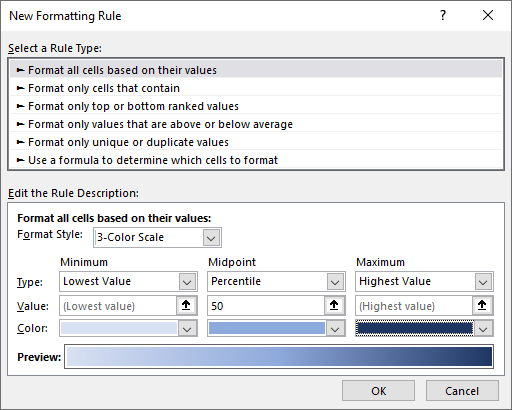Select 'Format only unique or duplicate values'
Viewport: 512px width, 410px height.
pyautogui.click(x=256, y=142)
